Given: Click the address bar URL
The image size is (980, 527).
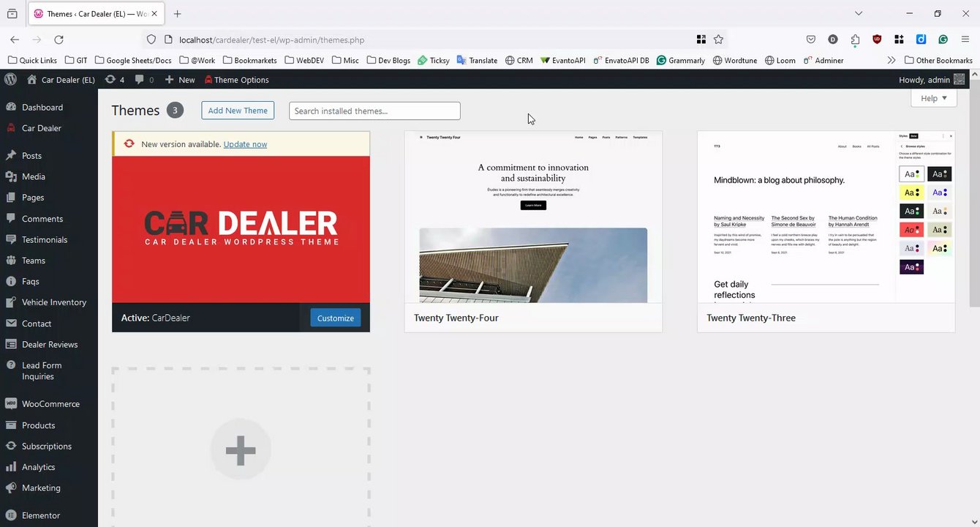Looking at the screenshot, I should click(x=271, y=40).
